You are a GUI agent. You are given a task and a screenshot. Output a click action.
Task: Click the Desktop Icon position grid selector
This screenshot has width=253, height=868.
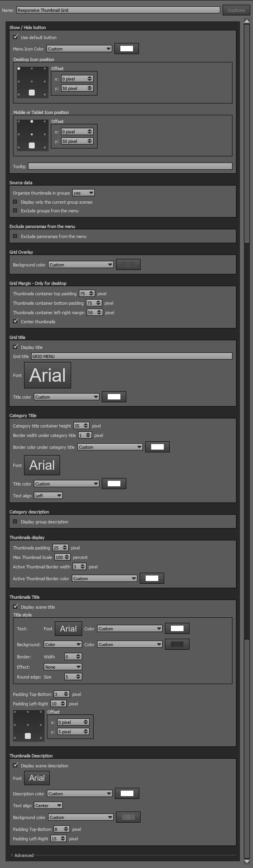(32, 82)
